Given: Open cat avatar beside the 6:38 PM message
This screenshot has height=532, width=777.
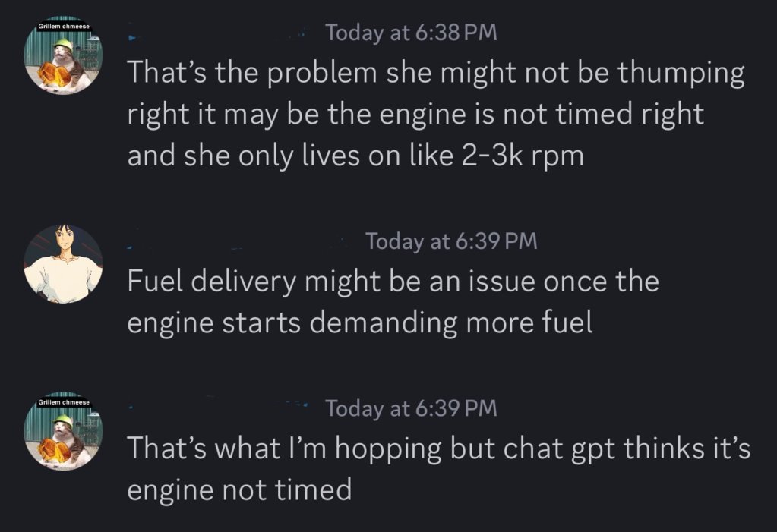Looking at the screenshot, I should click(64, 55).
